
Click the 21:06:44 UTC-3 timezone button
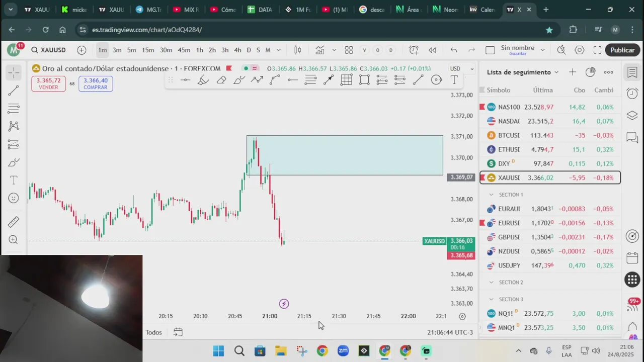450,332
